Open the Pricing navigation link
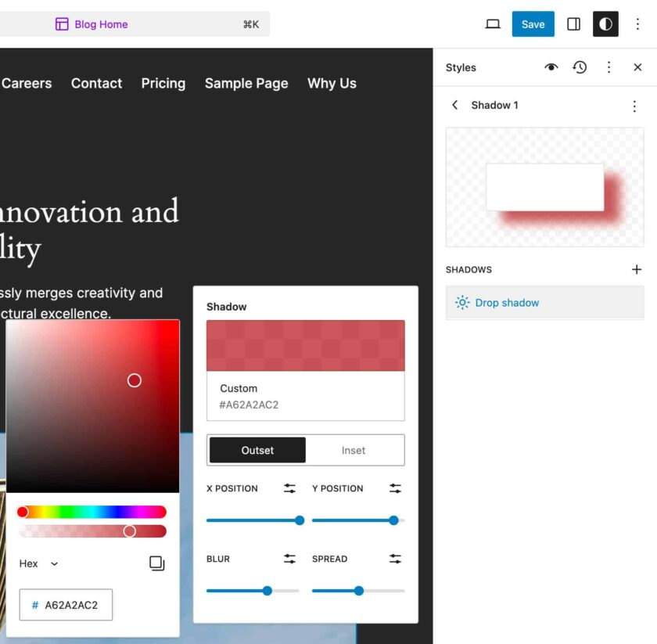657x644 pixels. pos(163,84)
